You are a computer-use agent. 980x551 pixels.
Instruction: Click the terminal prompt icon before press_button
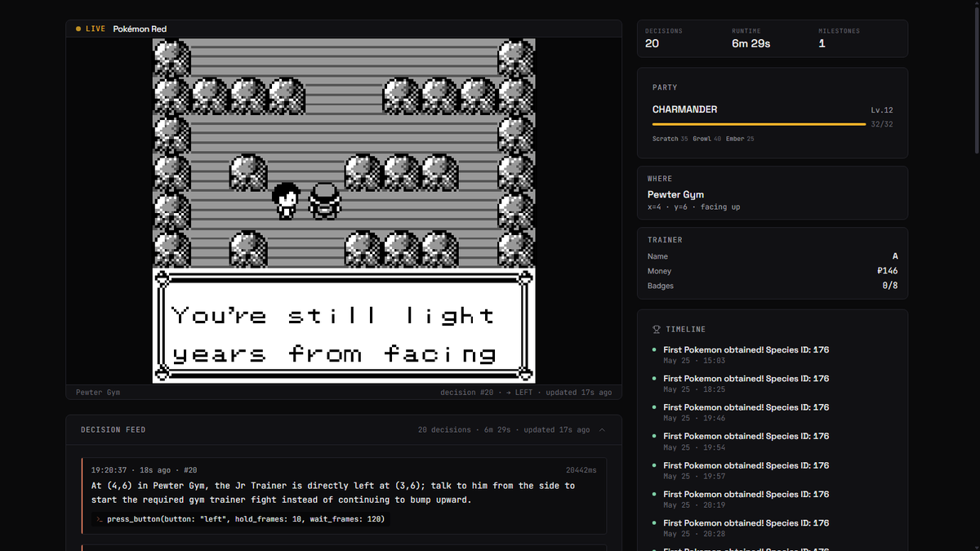(99, 519)
